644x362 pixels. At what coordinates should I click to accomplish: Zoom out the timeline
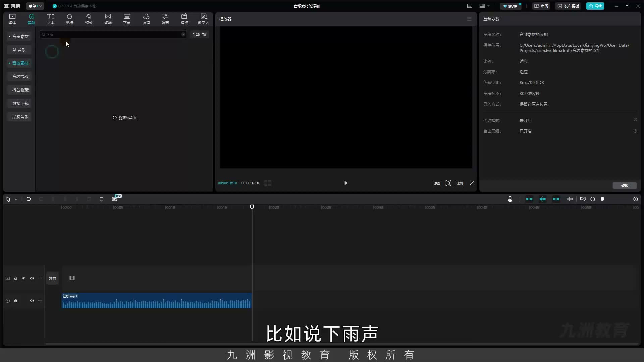(593, 199)
